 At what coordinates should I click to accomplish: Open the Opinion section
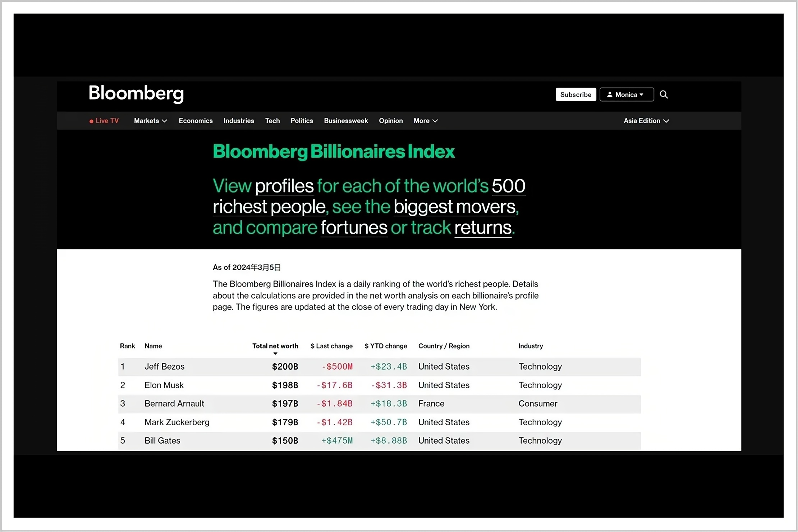coord(391,121)
